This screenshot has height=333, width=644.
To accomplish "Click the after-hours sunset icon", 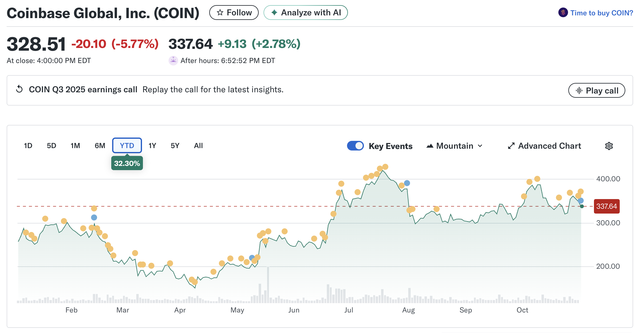I will pyautogui.click(x=173, y=61).
